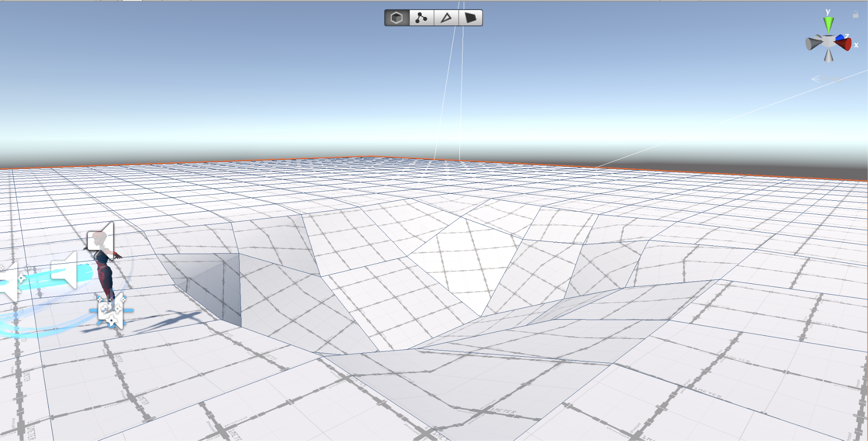This screenshot has width=868, height=441.
Task: Toggle the scene rotation lock icon
Action: pos(855,15)
